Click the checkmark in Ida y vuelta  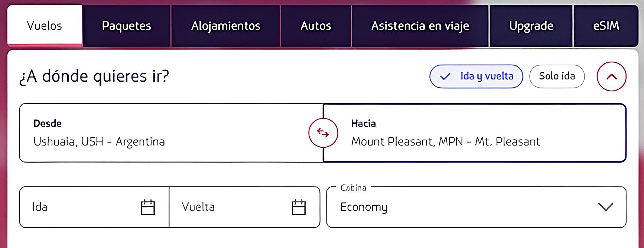[x=445, y=77]
